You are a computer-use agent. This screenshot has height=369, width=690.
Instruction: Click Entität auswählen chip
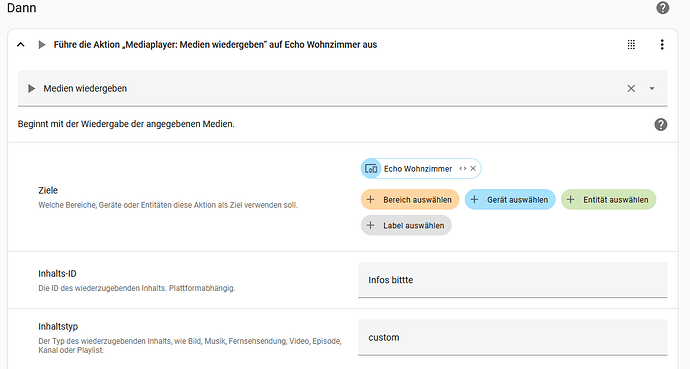[x=609, y=200]
